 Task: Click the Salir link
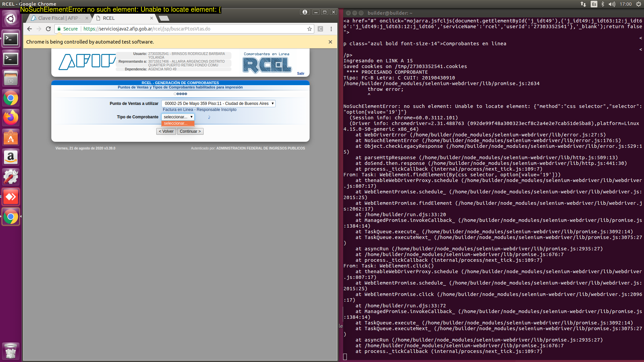[x=301, y=73]
